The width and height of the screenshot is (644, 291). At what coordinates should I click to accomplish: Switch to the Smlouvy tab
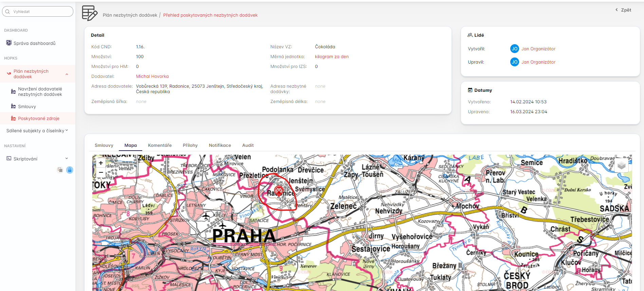pyautogui.click(x=104, y=145)
